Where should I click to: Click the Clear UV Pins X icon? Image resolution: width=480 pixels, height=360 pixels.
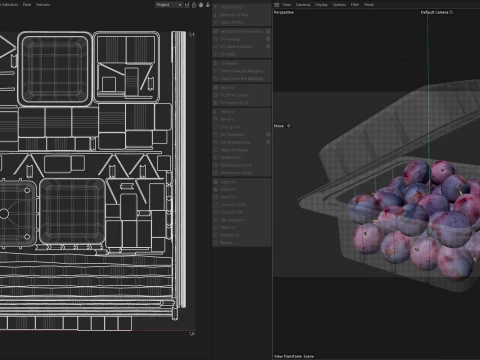click(216, 22)
